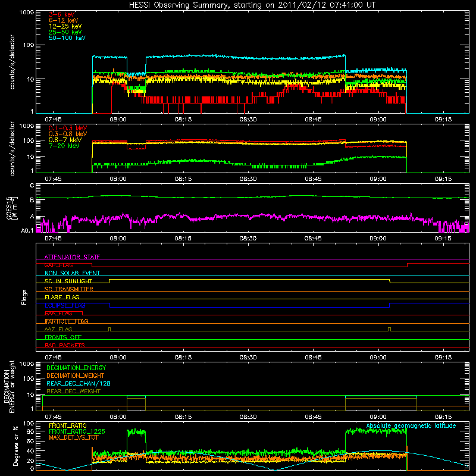
Task: Select the C flux class tick label
Action: (32, 186)
